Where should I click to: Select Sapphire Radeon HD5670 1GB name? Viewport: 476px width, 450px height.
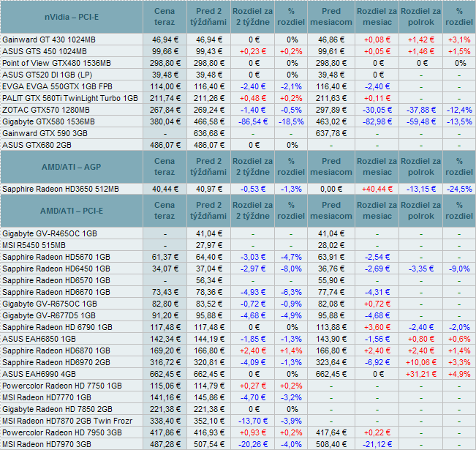56,257
